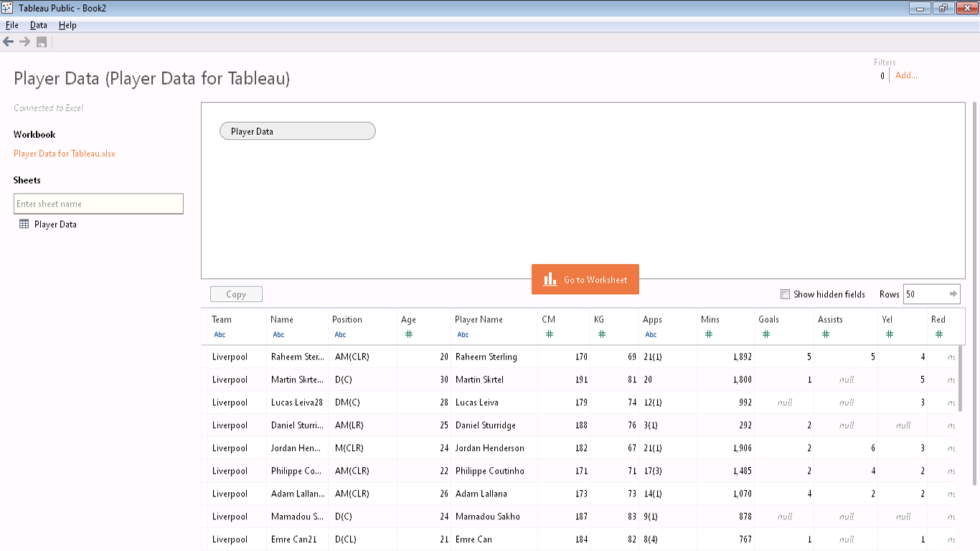Select the Player Data sheet in the Sheets list
Screen dimensions: 980x551
55,224
